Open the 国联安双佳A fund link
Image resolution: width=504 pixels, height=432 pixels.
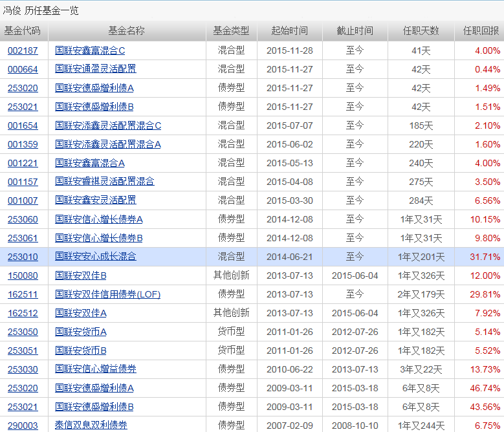click(81, 313)
